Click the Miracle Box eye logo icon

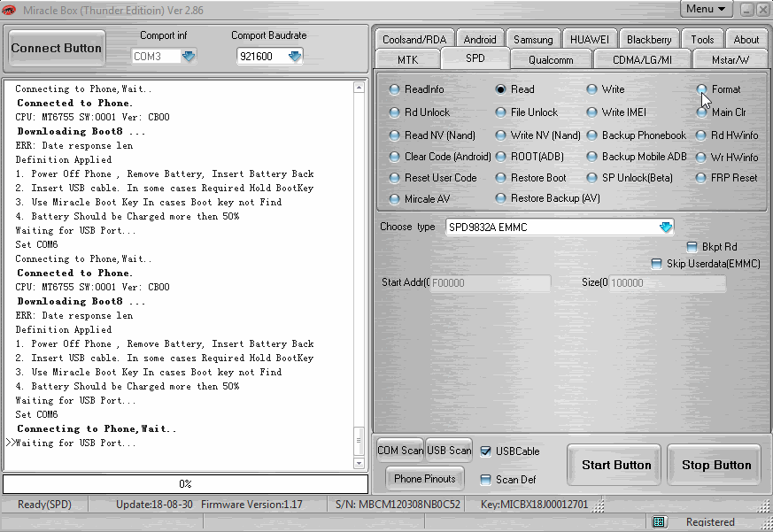pos(9,10)
